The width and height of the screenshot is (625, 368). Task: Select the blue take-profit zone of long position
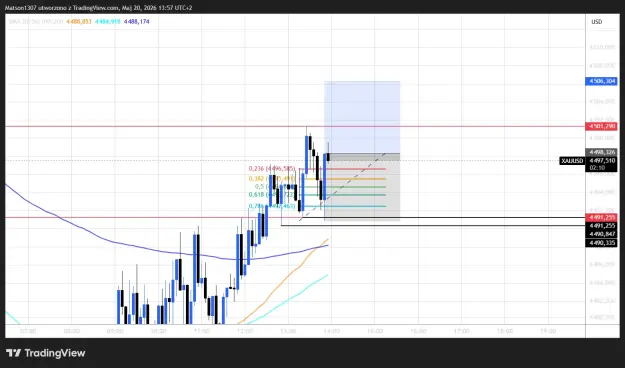pyautogui.click(x=362, y=117)
